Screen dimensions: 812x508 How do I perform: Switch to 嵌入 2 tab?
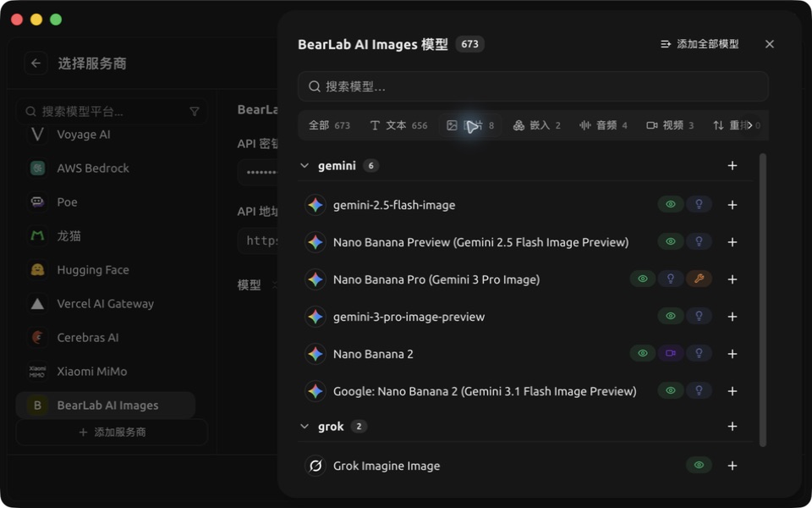(x=536, y=125)
